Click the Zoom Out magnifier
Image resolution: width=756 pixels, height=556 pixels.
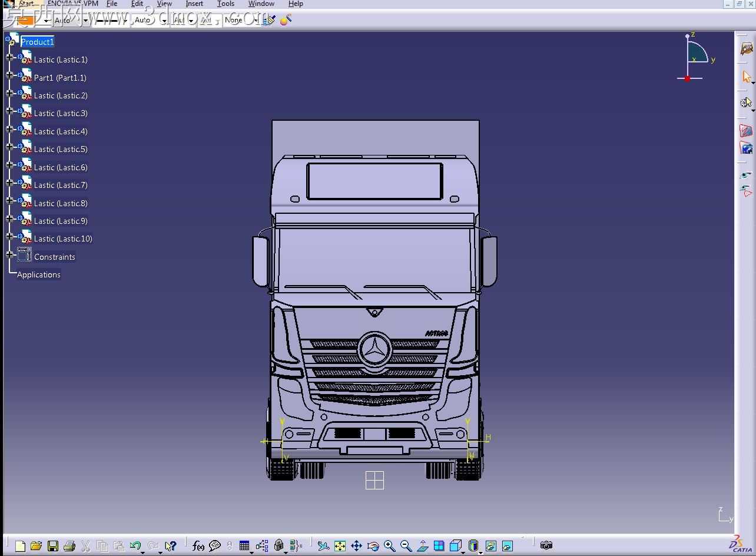coord(406,546)
